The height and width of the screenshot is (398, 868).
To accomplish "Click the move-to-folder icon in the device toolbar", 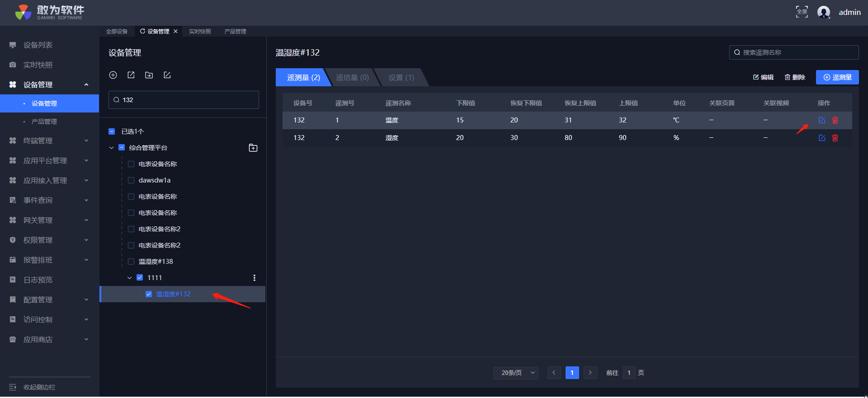I will (x=149, y=75).
